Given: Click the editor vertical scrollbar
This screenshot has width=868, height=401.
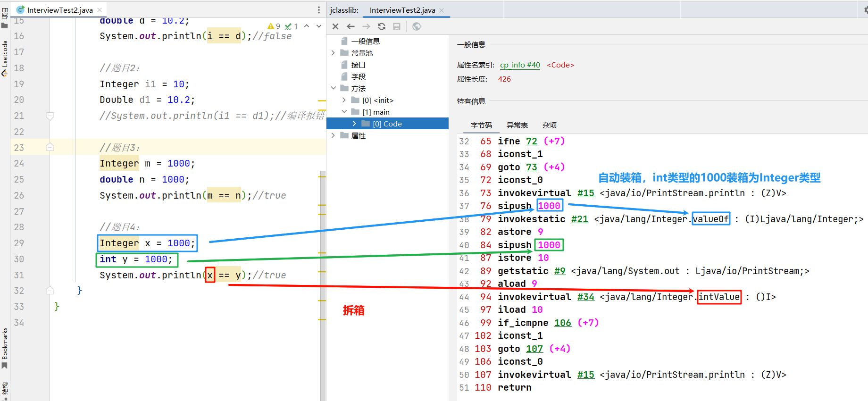Looking at the screenshot, I should [323, 285].
